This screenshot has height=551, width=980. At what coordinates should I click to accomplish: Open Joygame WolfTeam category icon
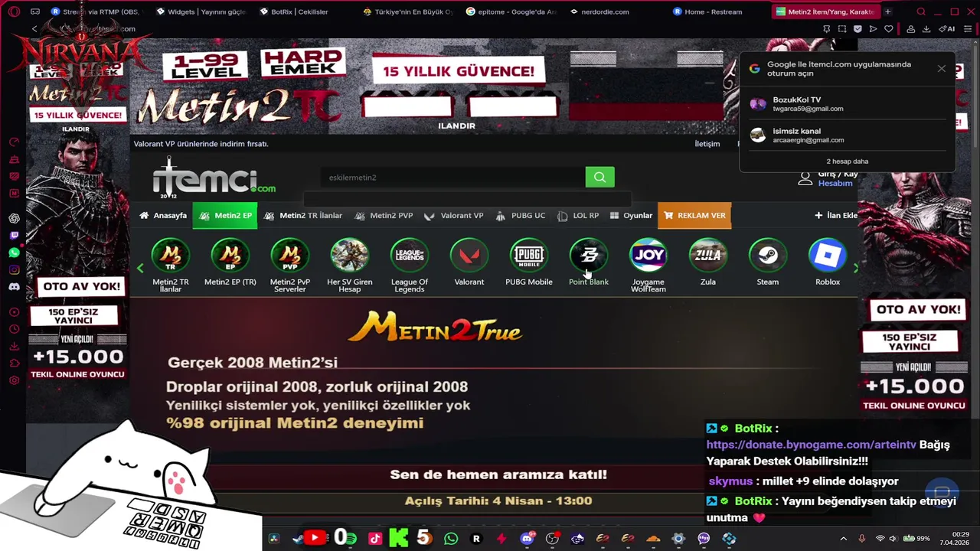point(648,256)
